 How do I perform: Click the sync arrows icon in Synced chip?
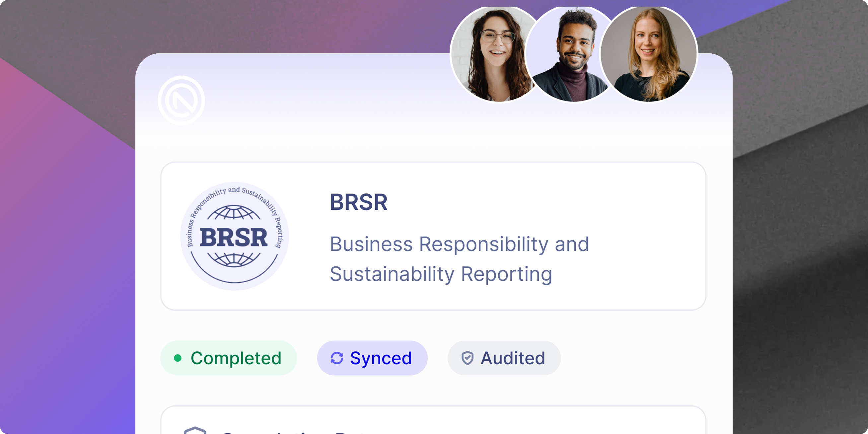click(337, 358)
